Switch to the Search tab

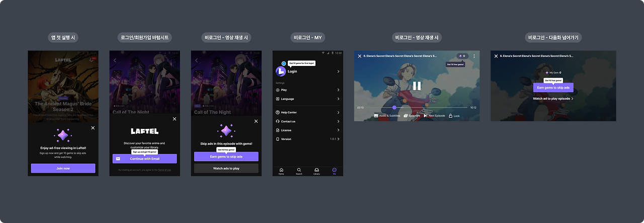[299, 171]
